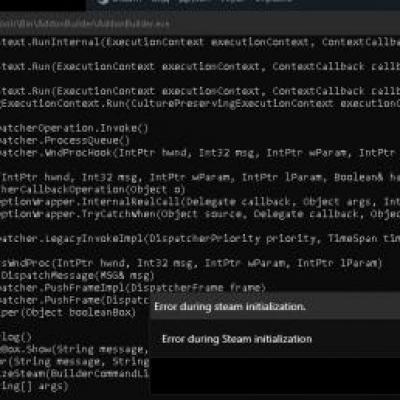Select the TryCatchWhen(Object source line

(200, 214)
